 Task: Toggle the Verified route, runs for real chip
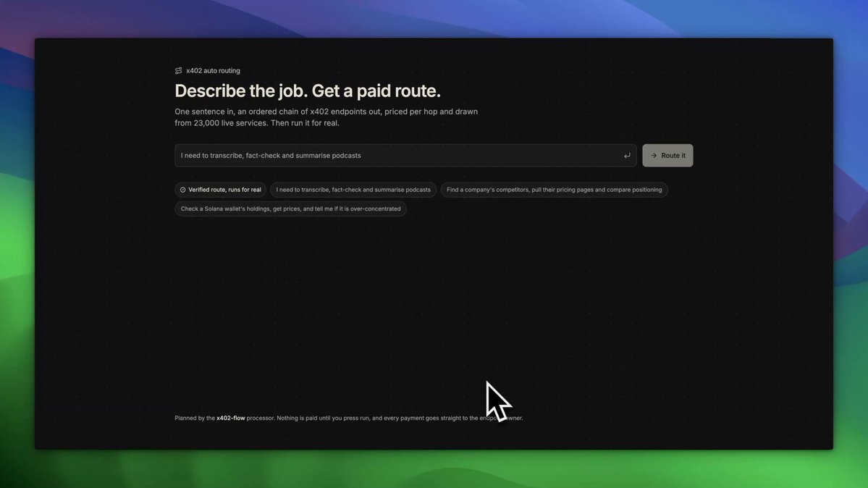pyautogui.click(x=220, y=190)
